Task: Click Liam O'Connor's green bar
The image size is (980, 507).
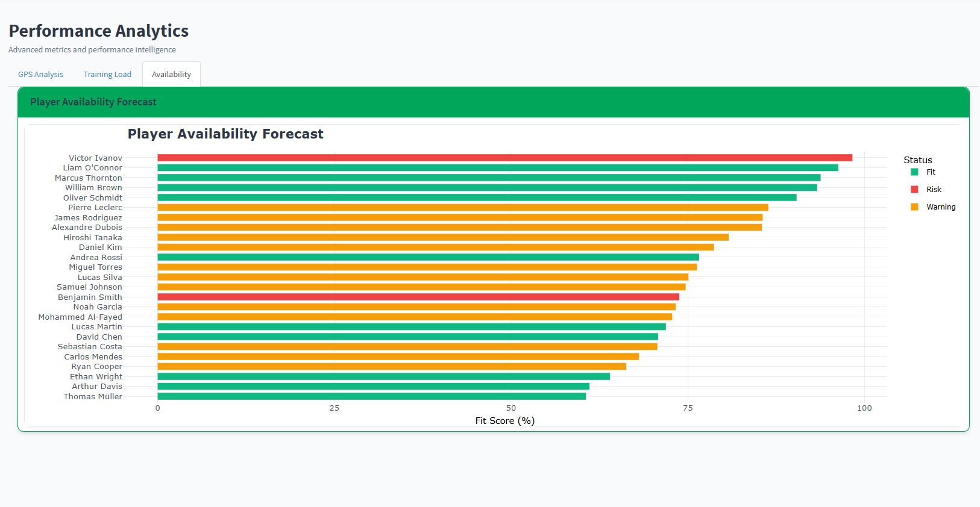Action: 497,168
